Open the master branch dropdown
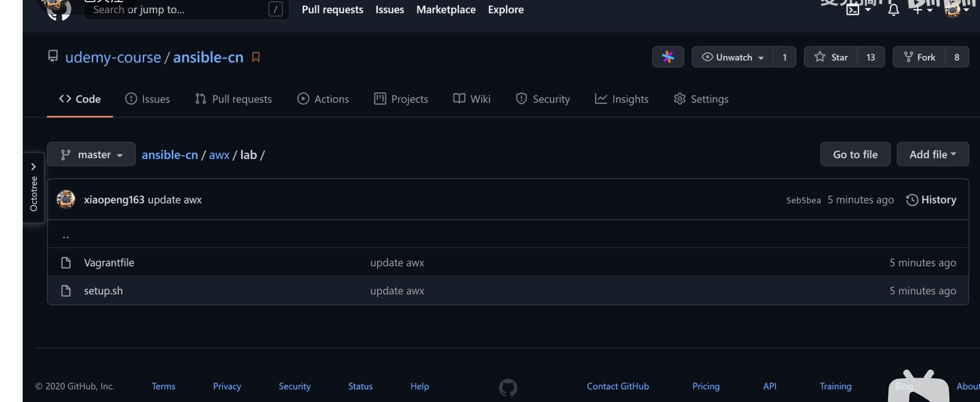The image size is (980, 402). pos(91,154)
